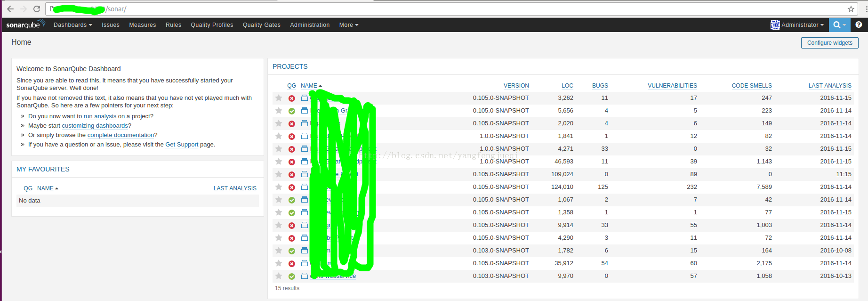Sort projects by VERSION column
The height and width of the screenshot is (301, 868).
pyautogui.click(x=516, y=86)
